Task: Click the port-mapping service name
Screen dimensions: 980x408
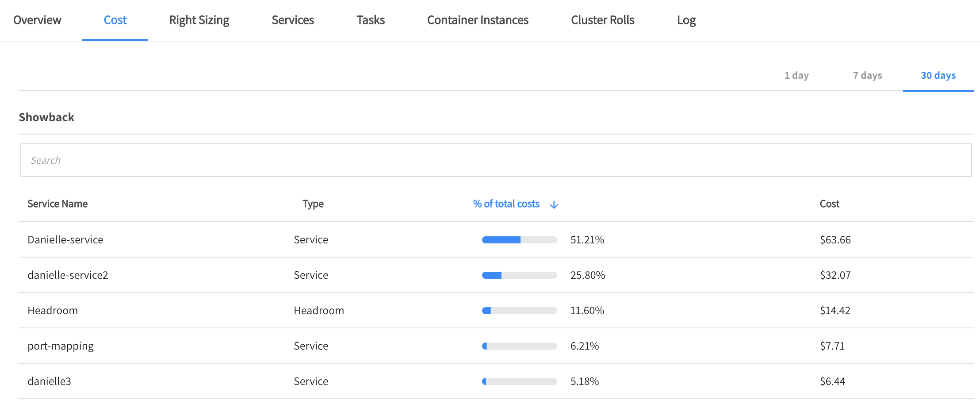Action: click(61, 346)
